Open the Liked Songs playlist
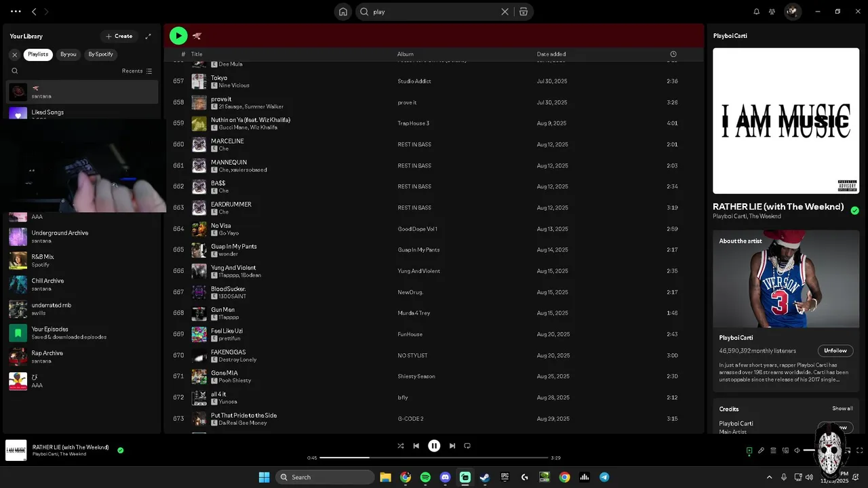 [82, 113]
